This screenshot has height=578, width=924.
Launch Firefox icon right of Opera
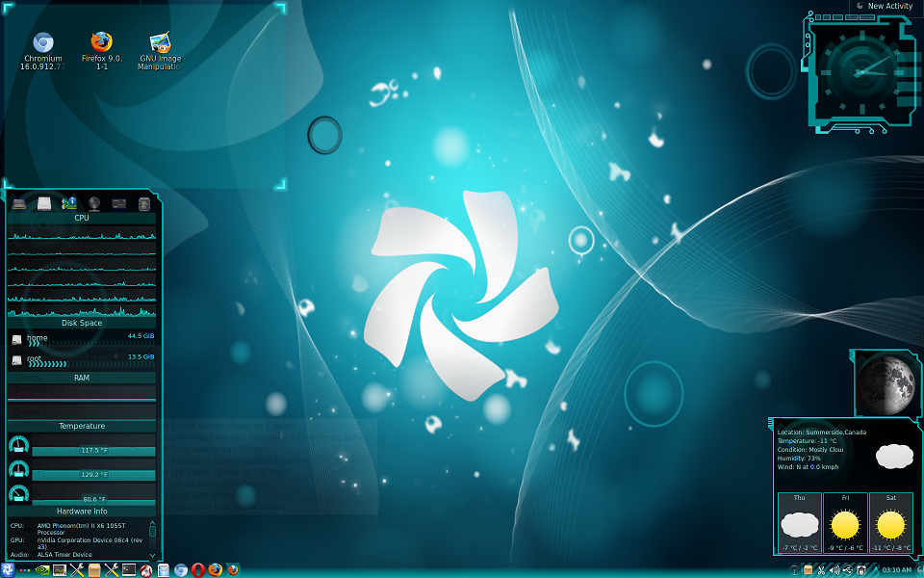(x=215, y=569)
